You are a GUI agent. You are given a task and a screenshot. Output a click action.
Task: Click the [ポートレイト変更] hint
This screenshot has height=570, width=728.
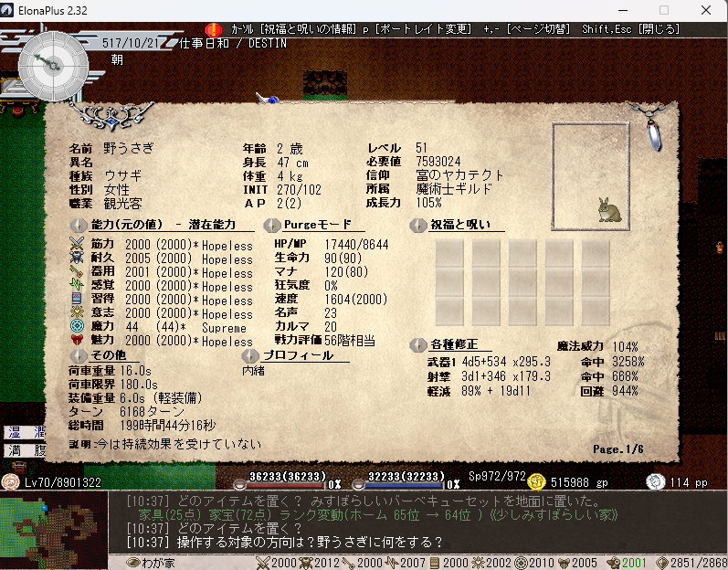click(x=423, y=29)
